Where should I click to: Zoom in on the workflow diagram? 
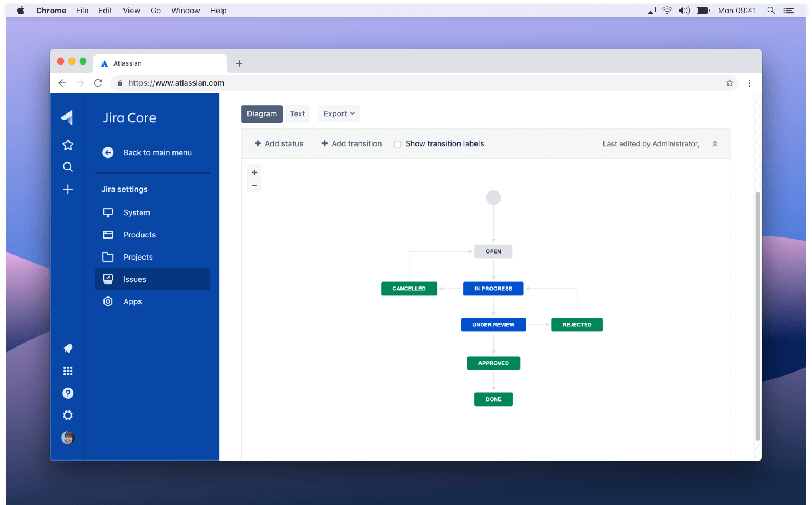[x=254, y=172]
